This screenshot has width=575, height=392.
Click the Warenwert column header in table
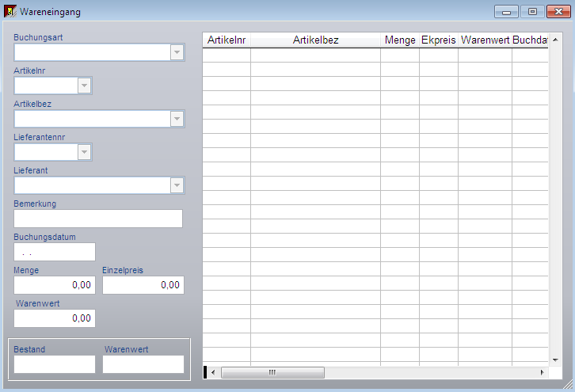[485, 40]
